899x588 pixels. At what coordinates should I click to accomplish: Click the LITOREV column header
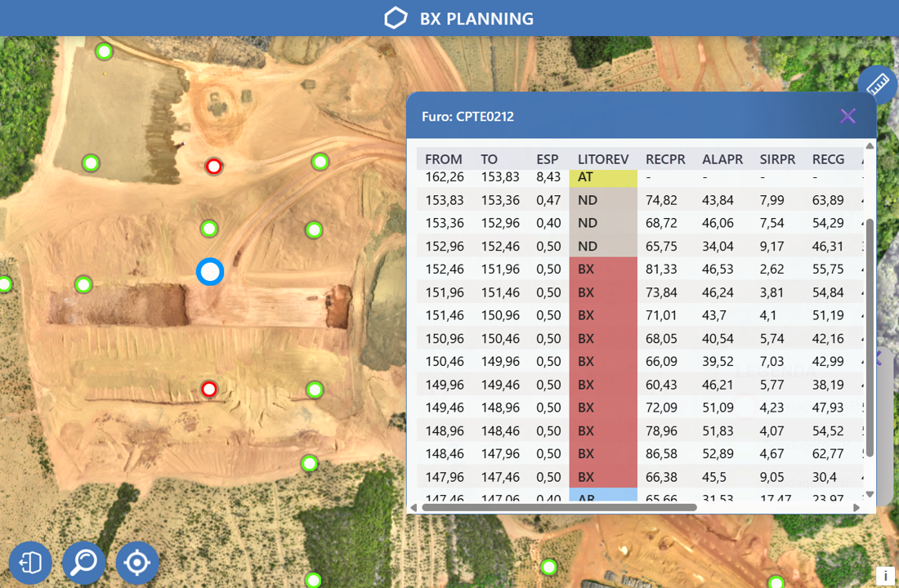[x=602, y=159]
